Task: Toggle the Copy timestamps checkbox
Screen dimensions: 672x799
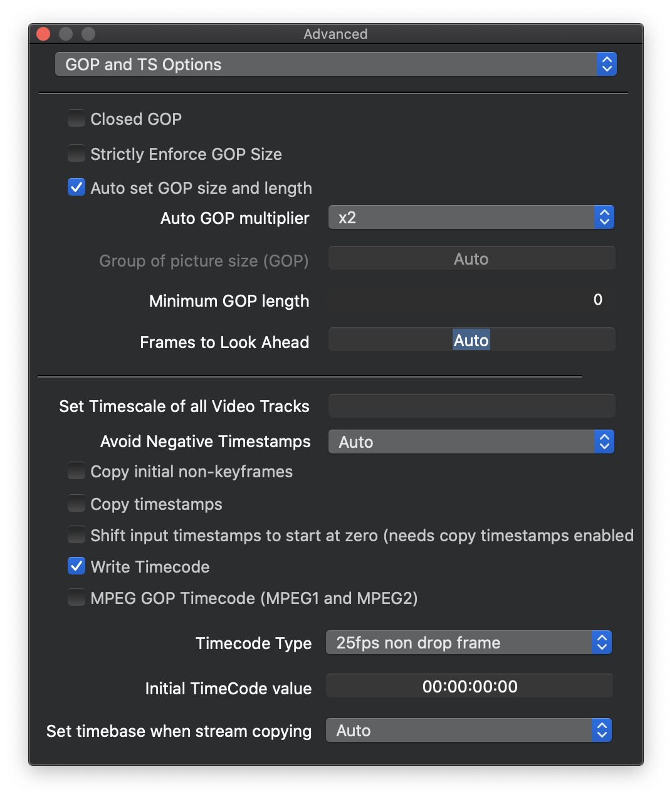Action: pos(76,504)
